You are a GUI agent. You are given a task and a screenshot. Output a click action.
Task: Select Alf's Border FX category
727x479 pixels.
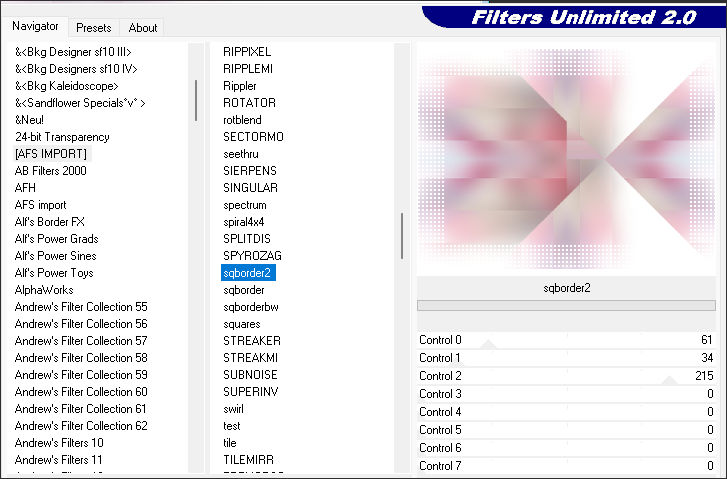50,222
